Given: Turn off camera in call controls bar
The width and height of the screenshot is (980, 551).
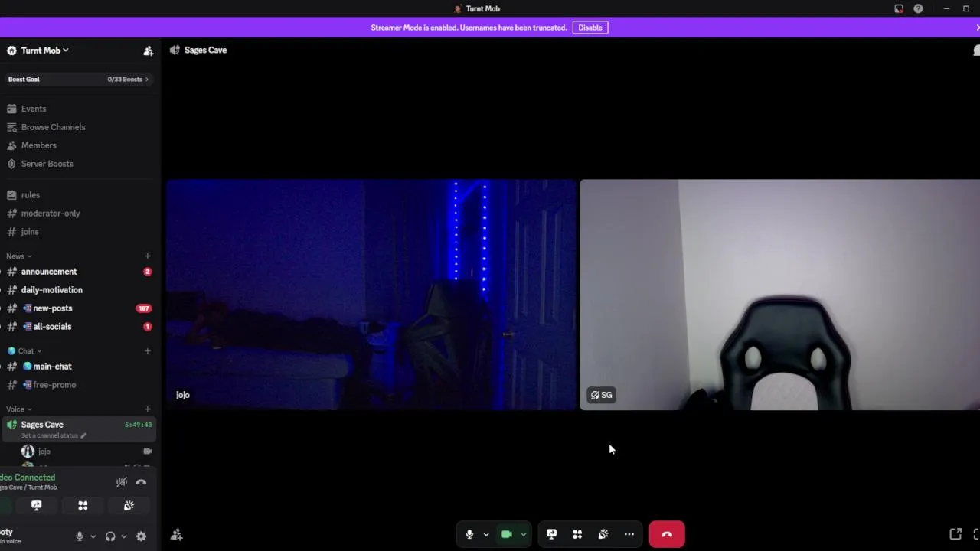Looking at the screenshot, I should tap(507, 534).
